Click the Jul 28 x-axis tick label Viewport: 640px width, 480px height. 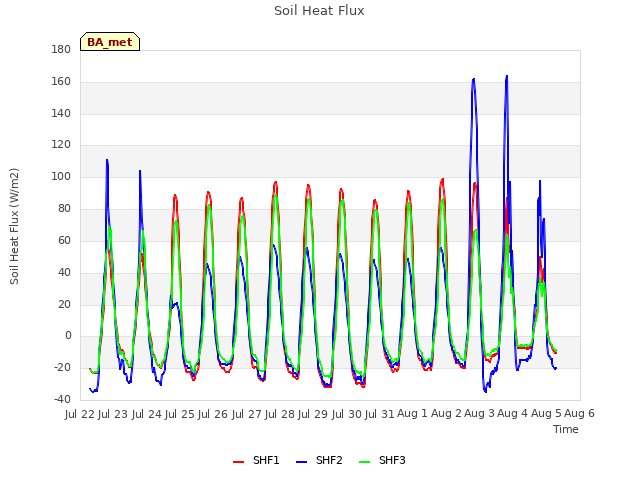click(280, 414)
